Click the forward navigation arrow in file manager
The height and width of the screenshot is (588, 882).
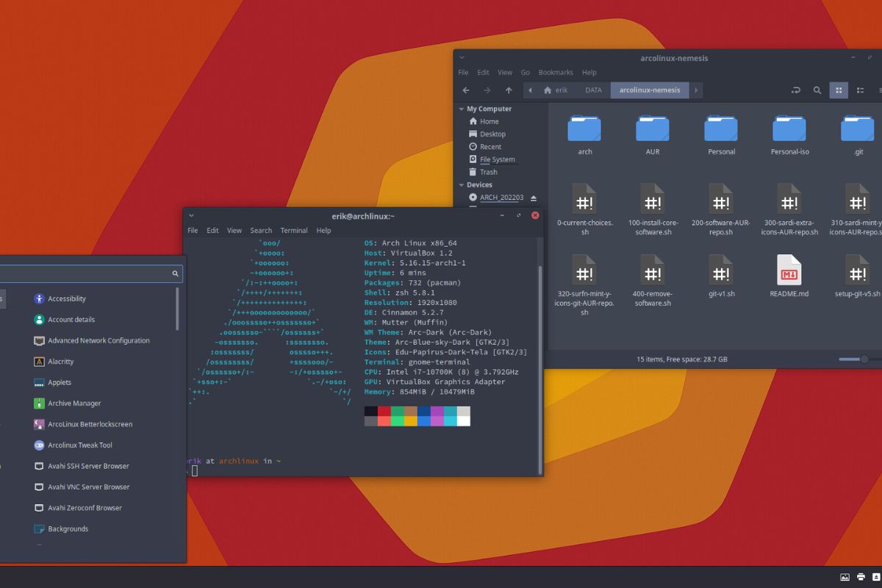click(x=487, y=90)
